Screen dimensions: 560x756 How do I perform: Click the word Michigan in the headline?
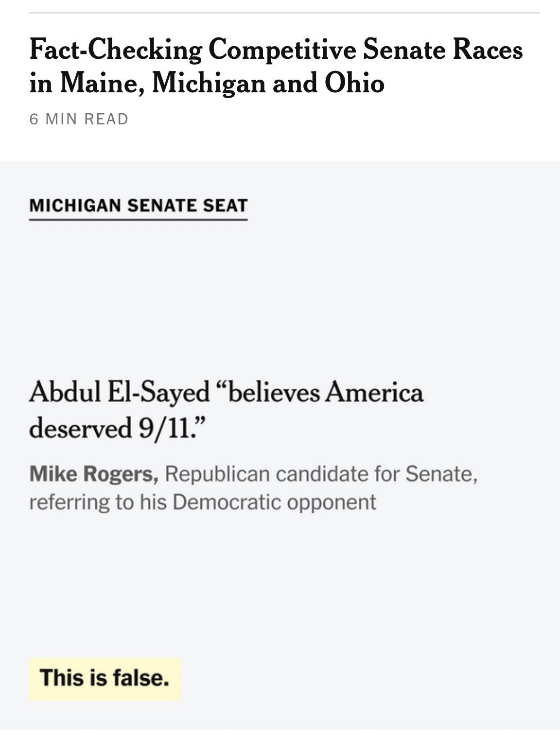[x=209, y=83]
